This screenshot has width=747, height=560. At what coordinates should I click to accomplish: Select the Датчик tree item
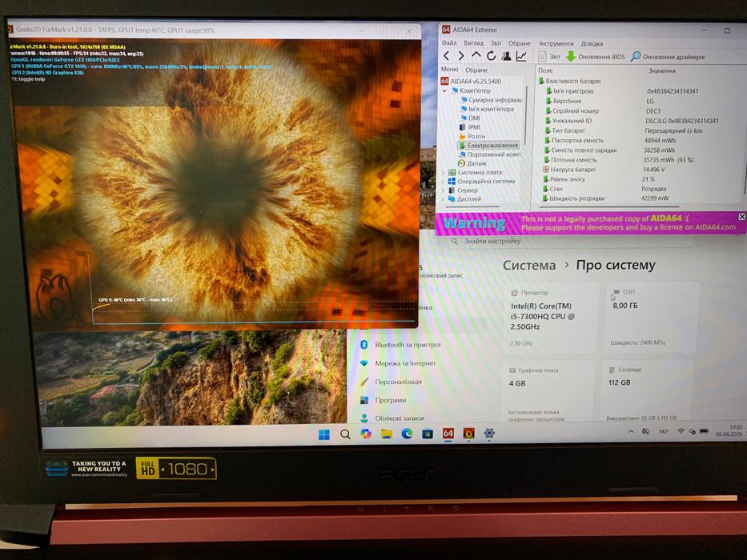(x=472, y=163)
